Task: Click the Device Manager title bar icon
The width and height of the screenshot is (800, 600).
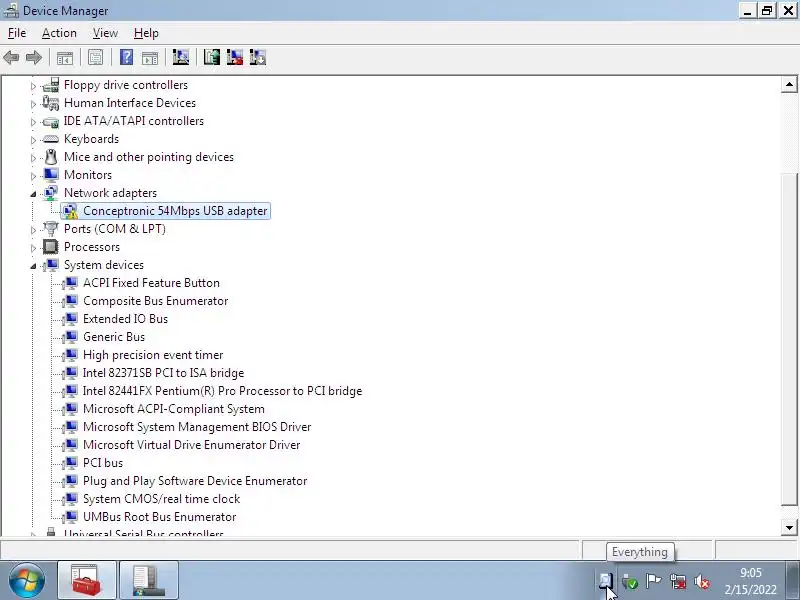Action: click(11, 10)
